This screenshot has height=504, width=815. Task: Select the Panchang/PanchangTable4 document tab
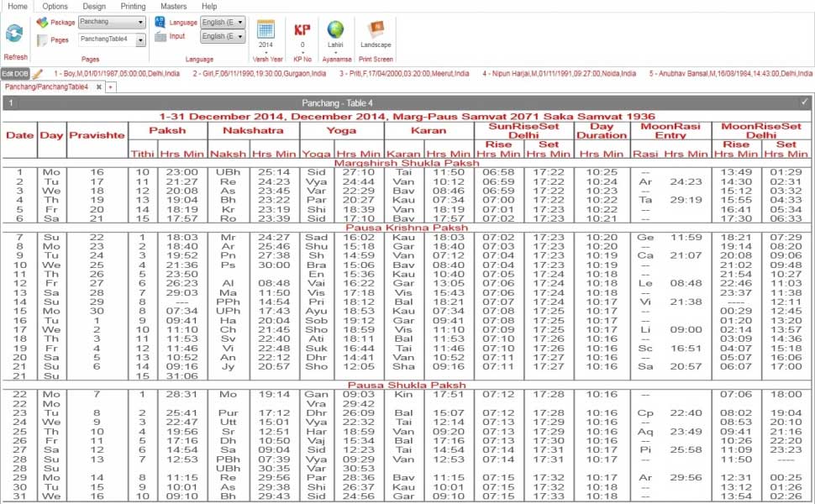[x=47, y=87]
